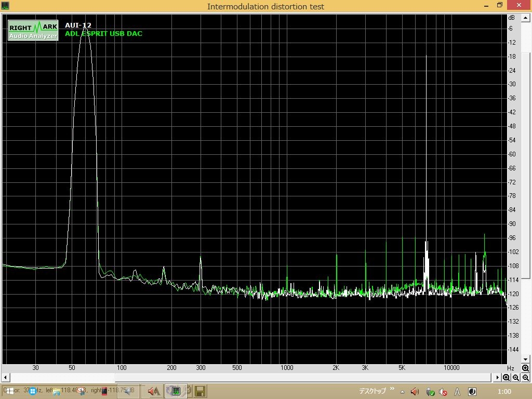Click the vertical scrollbar up arrow
532x399 pixels.
point(526,18)
